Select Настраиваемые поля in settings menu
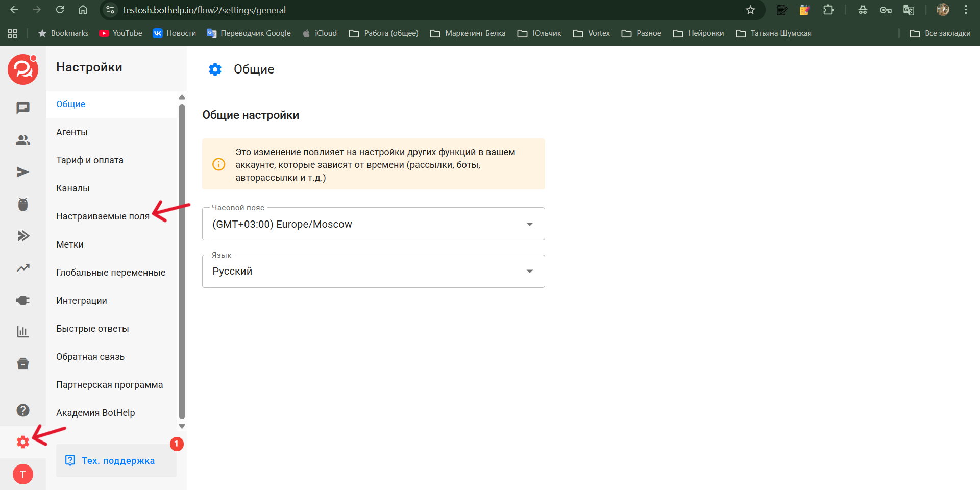 [103, 216]
